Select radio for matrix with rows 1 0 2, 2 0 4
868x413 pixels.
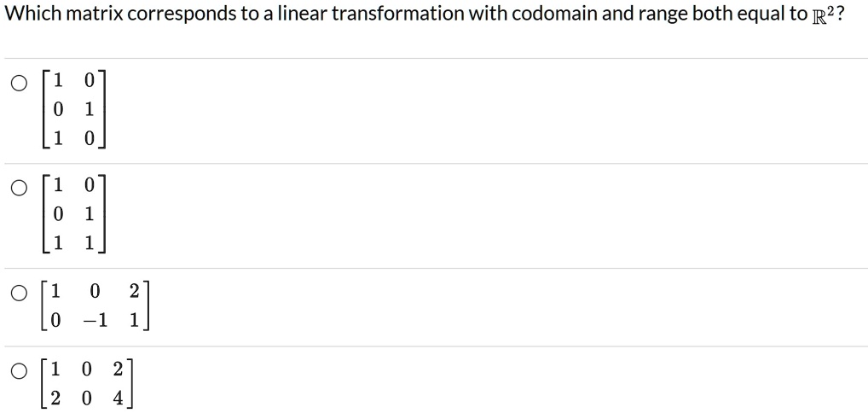pyautogui.click(x=20, y=371)
